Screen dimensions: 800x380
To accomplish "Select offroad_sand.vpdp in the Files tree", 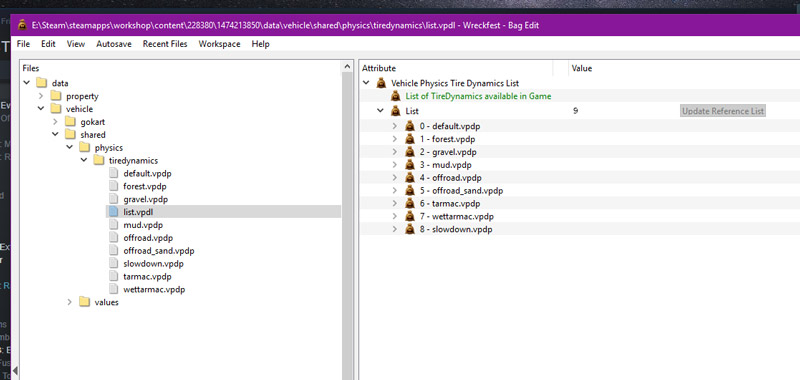I will (159, 251).
